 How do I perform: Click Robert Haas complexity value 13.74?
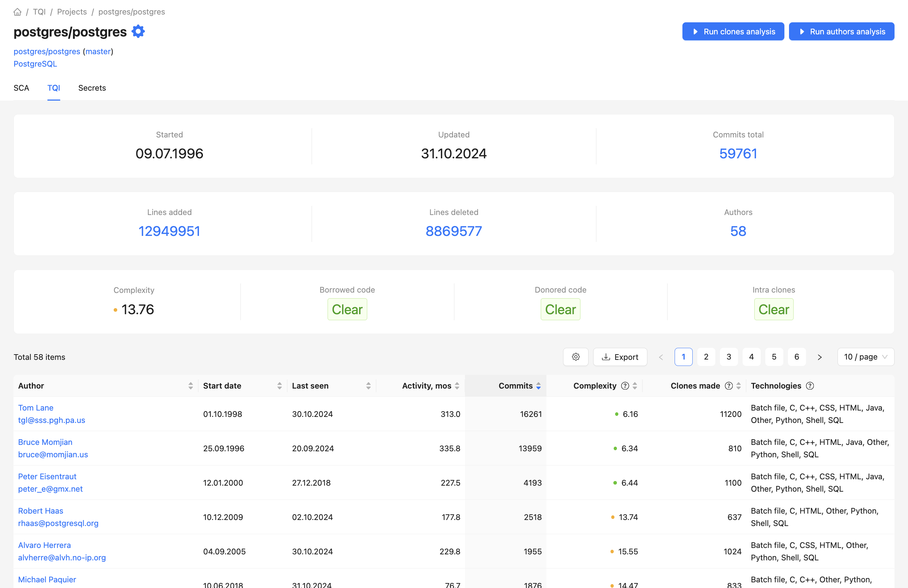coord(628,517)
